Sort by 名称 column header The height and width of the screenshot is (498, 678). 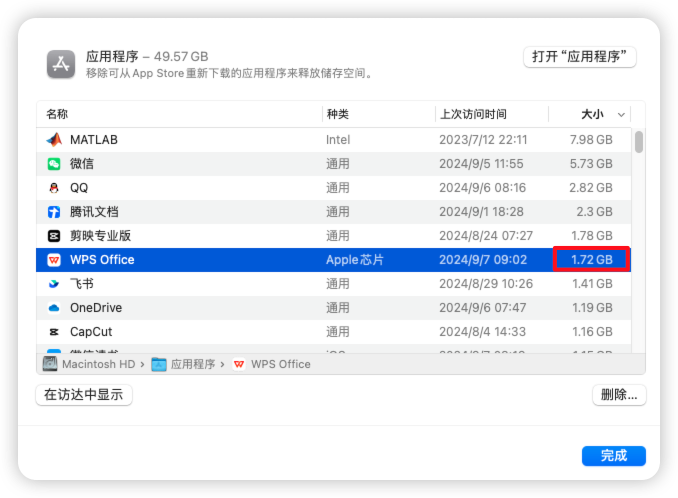pyautogui.click(x=57, y=114)
